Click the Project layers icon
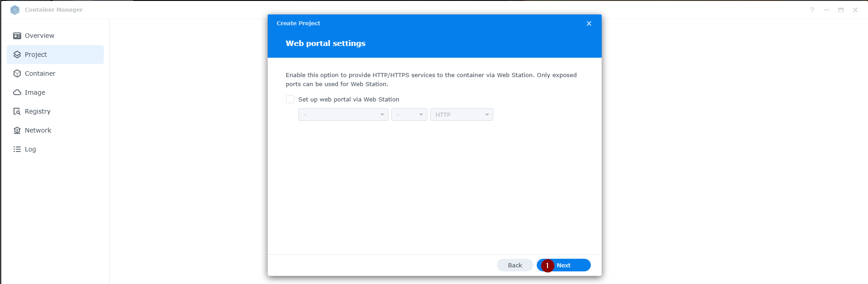Image resolution: width=868 pixels, height=284 pixels. point(17,55)
